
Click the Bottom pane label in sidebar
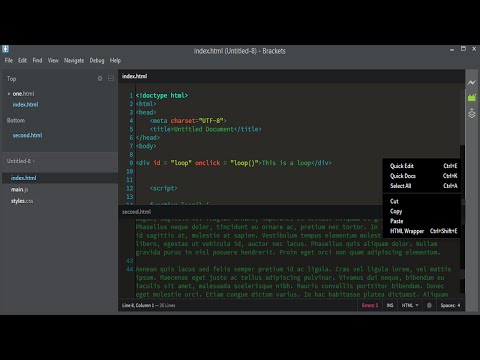[16, 120]
